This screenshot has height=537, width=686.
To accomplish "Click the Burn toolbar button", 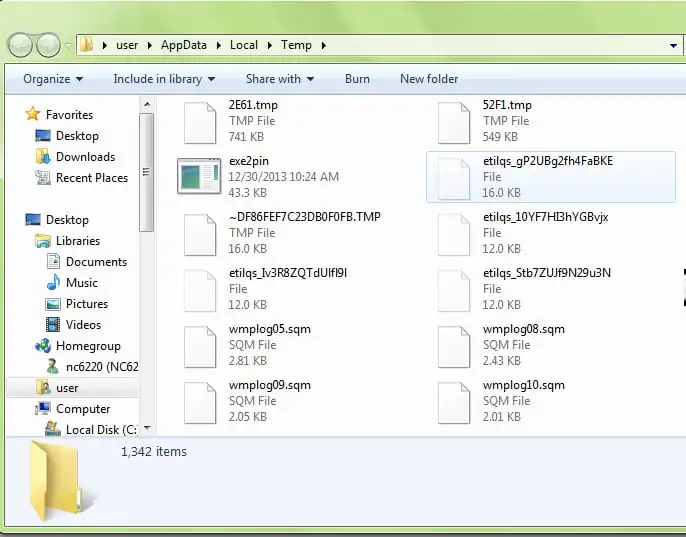I will [x=357, y=79].
